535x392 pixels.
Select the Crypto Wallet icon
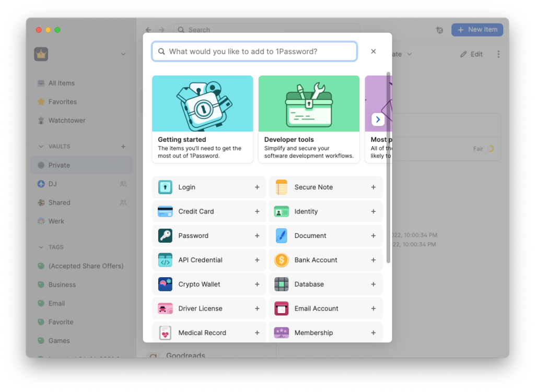click(164, 284)
